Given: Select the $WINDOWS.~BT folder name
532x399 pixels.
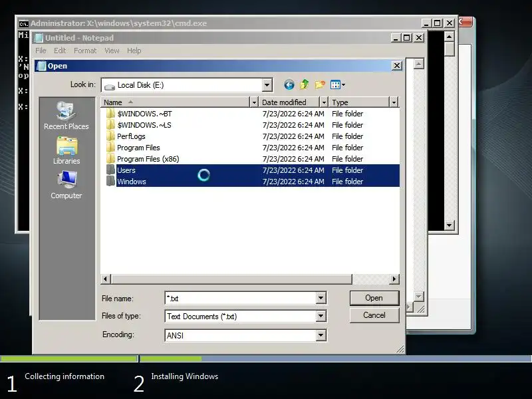Looking at the screenshot, I should coord(144,114).
